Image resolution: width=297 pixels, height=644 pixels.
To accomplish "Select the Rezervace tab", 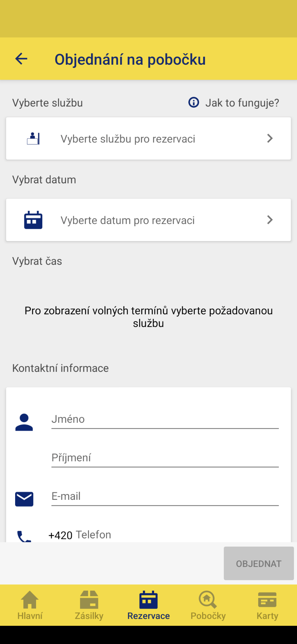I will tap(148, 605).
